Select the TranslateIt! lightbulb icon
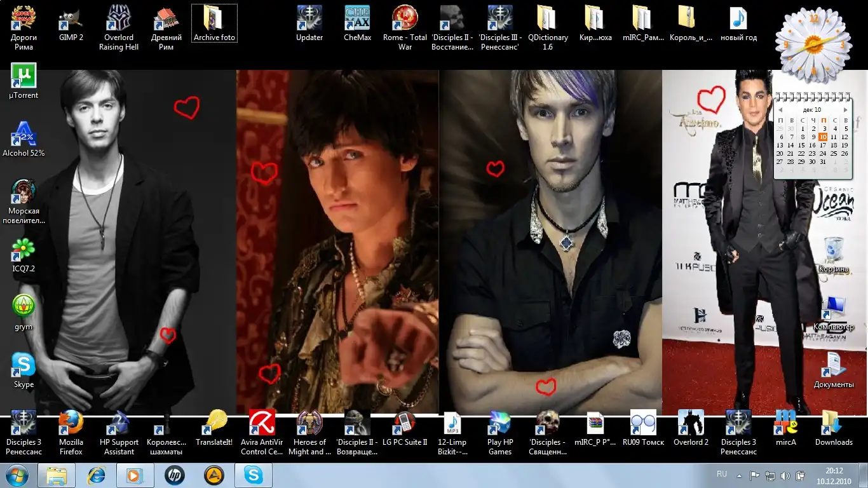Viewport: 868px width, 488px height. [x=214, y=424]
